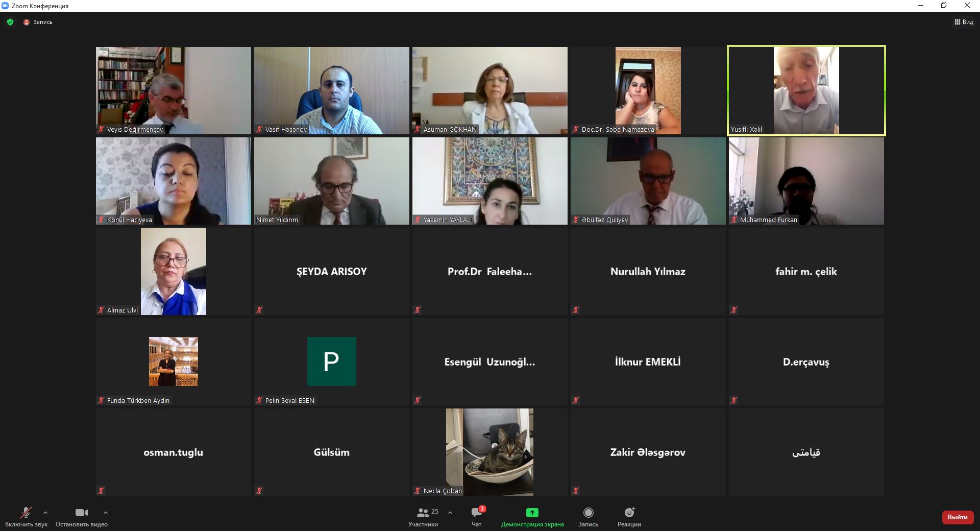Image resolution: width=980 pixels, height=531 pixels.
Task: Expand participants options arrow next to 25
Action: tap(450, 513)
